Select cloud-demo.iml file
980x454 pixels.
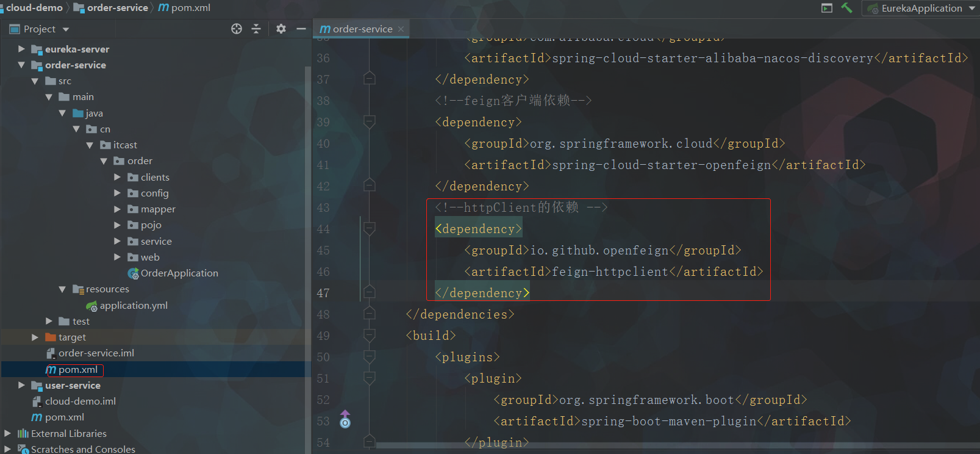pos(80,401)
